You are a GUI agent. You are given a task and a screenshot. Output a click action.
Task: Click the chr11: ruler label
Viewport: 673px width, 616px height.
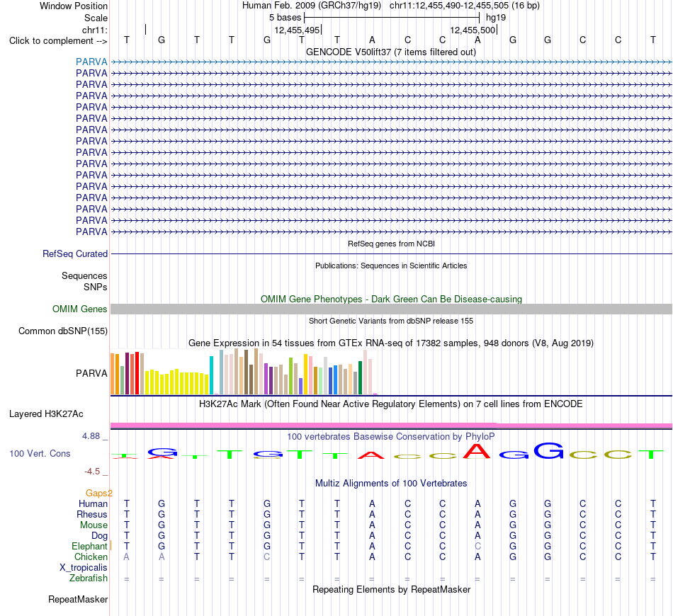pyautogui.click(x=94, y=30)
